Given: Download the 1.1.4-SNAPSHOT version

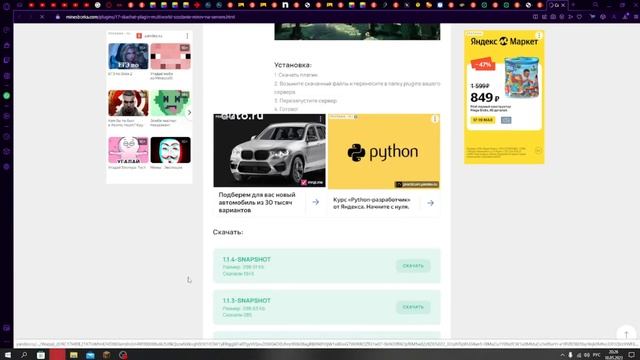Looking at the screenshot, I should (x=413, y=266).
